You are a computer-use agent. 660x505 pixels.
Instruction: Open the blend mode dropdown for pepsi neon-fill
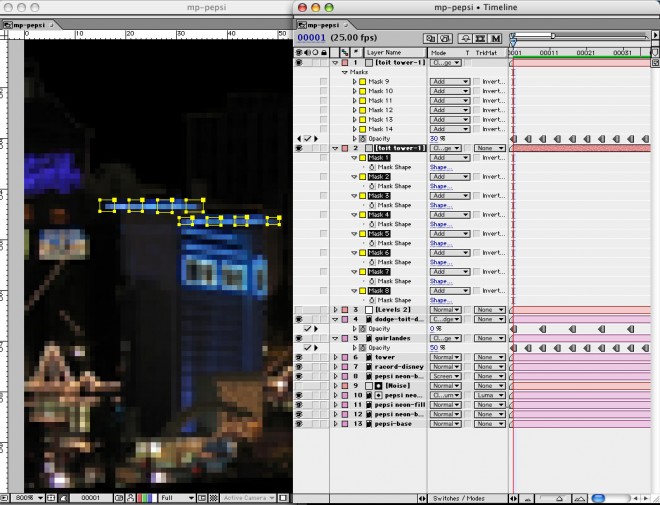(445, 404)
